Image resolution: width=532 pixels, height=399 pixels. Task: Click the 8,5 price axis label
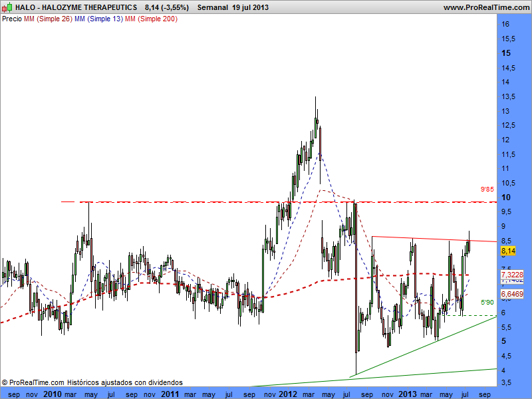pyautogui.click(x=507, y=241)
